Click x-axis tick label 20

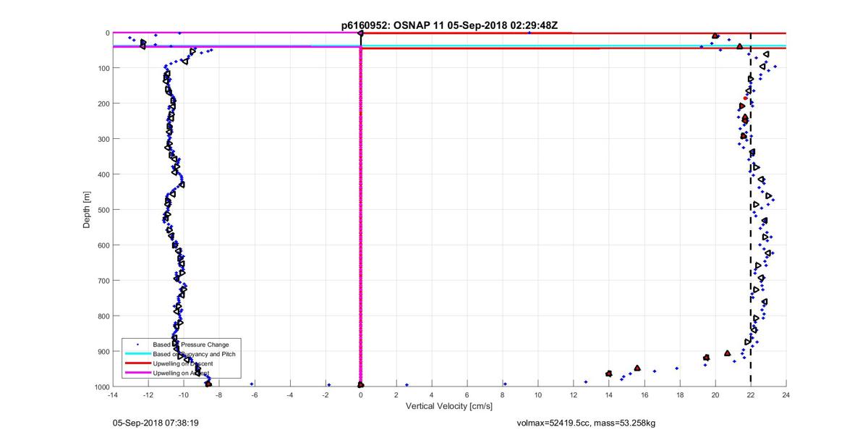[x=715, y=394]
